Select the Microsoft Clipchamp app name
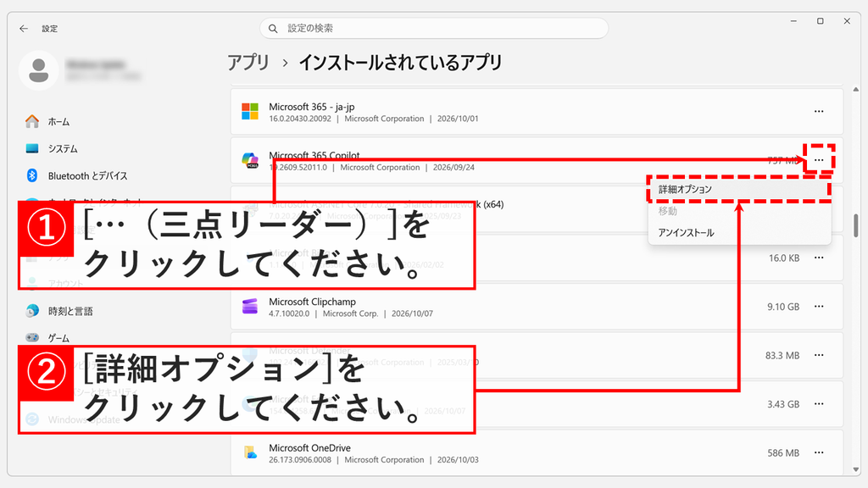The image size is (868, 488). [x=312, y=302]
